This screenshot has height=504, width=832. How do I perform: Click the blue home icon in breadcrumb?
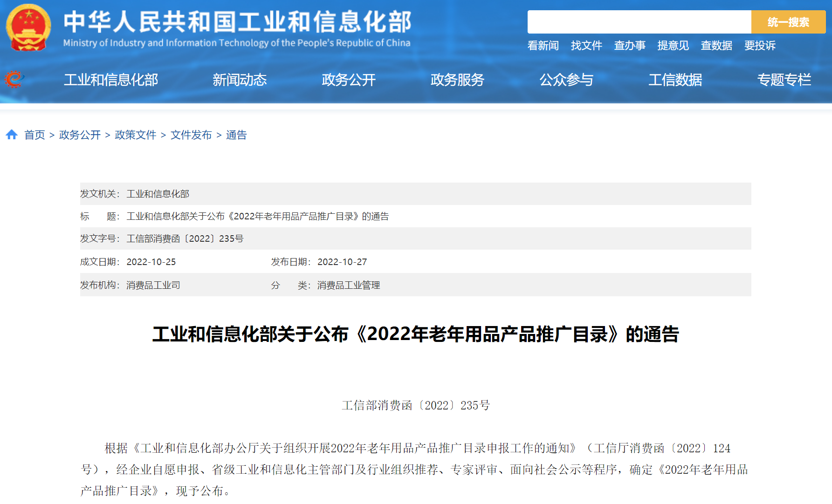click(12, 135)
